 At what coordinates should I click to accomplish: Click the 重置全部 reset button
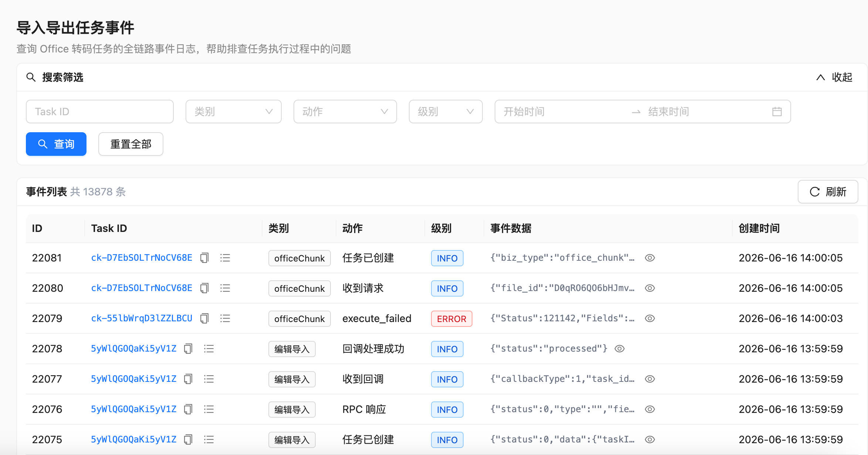[x=131, y=144]
